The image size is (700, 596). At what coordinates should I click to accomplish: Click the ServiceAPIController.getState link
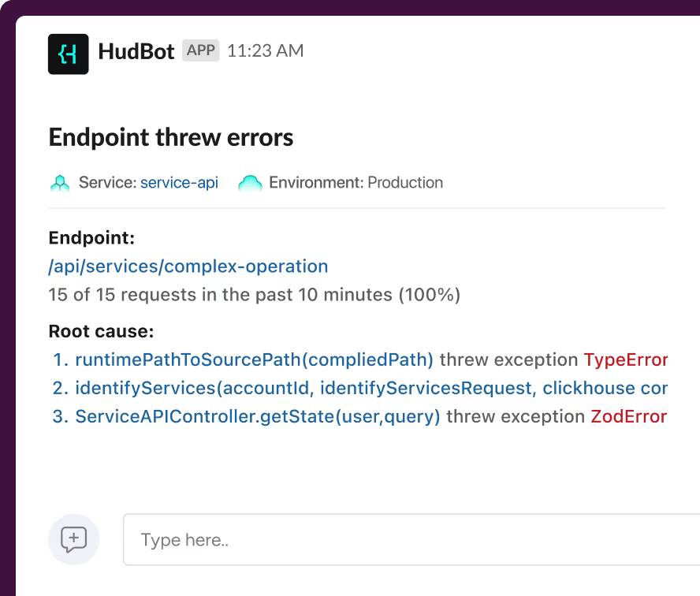coord(256,416)
